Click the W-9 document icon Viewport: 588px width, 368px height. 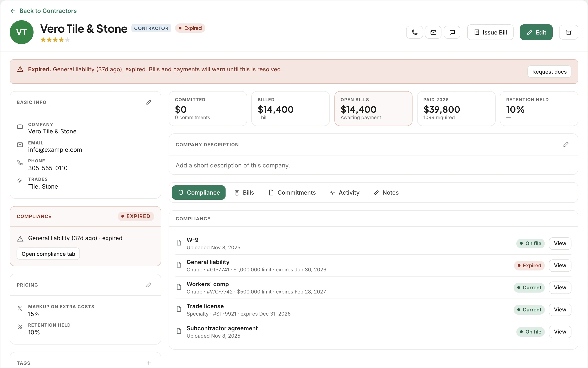tap(179, 243)
